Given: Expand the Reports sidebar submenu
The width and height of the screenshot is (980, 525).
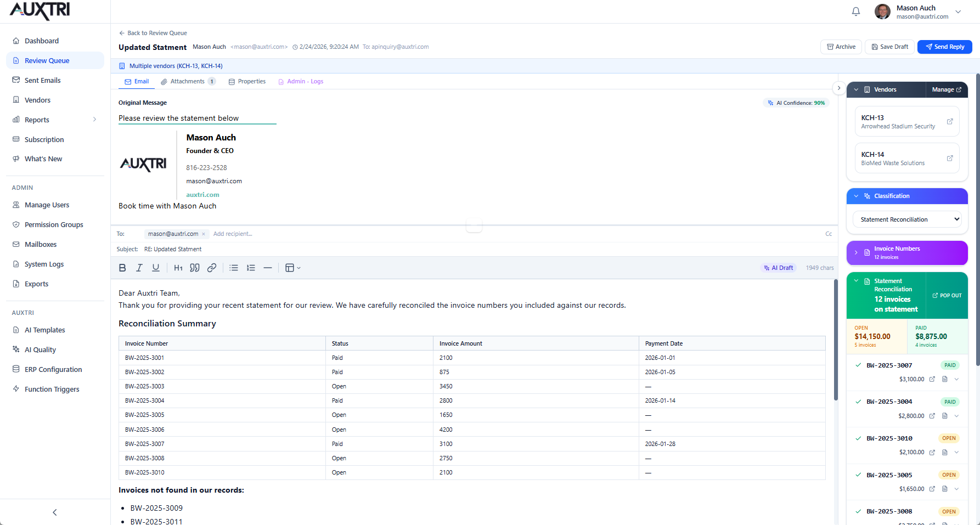Looking at the screenshot, I should (x=94, y=120).
